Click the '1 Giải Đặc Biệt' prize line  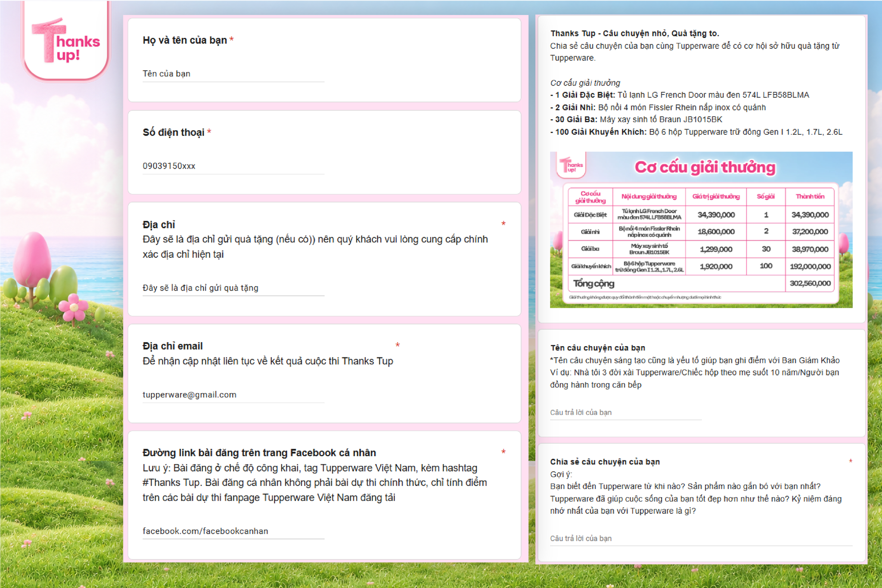(680, 95)
